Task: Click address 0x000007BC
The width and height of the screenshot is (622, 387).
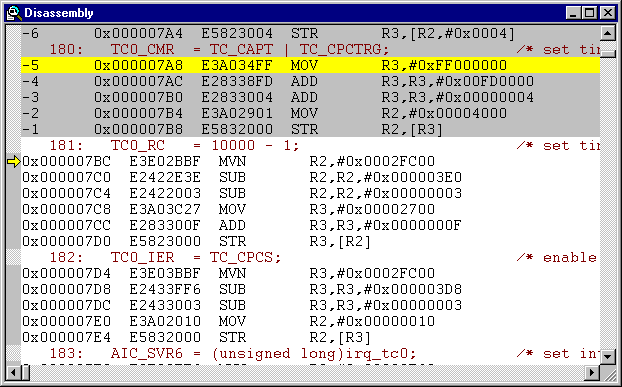Action: [67, 161]
